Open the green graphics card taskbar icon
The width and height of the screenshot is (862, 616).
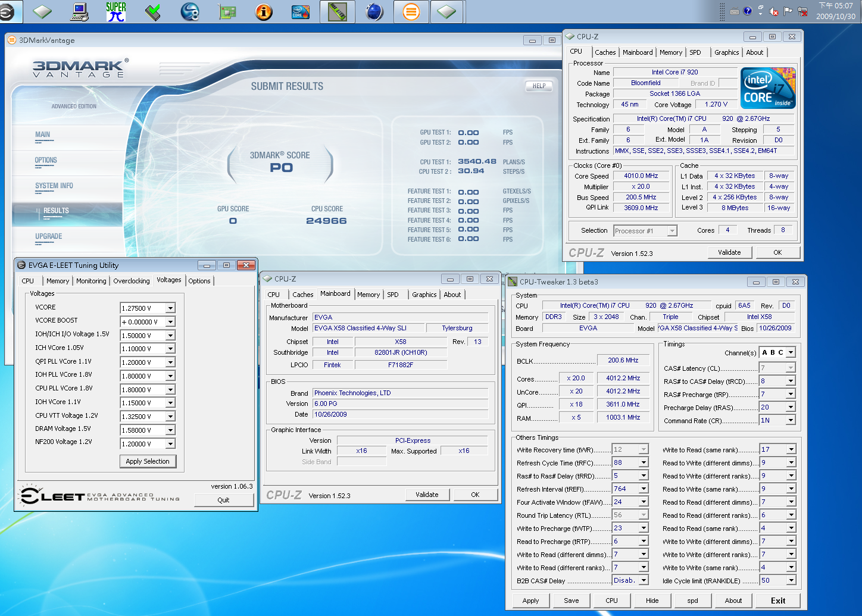coord(227,11)
